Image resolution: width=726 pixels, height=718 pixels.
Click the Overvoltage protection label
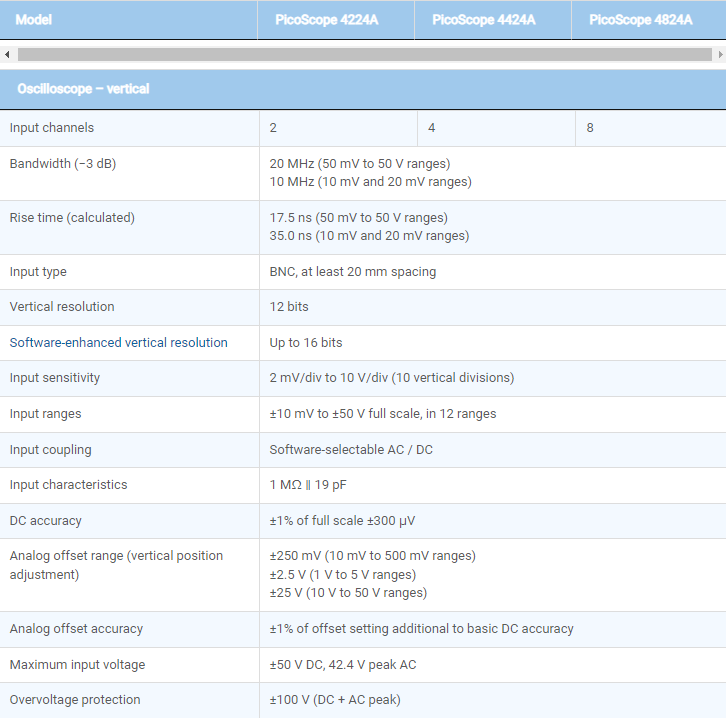coord(75,699)
